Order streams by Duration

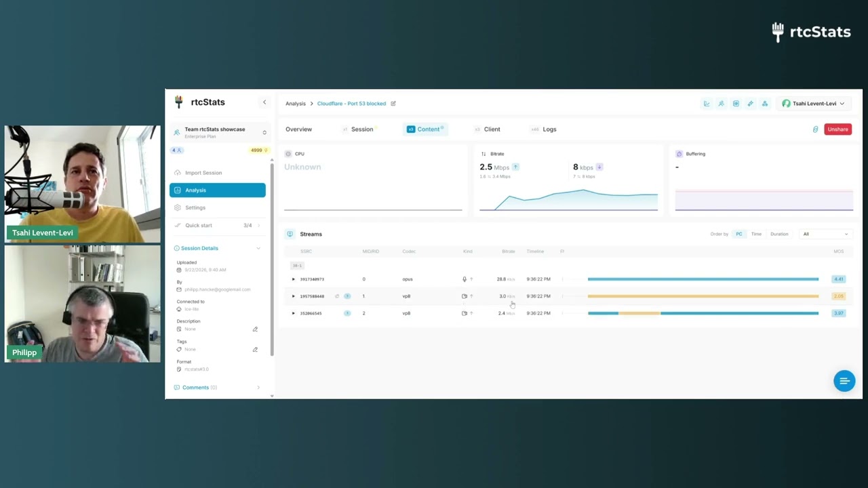[779, 234]
